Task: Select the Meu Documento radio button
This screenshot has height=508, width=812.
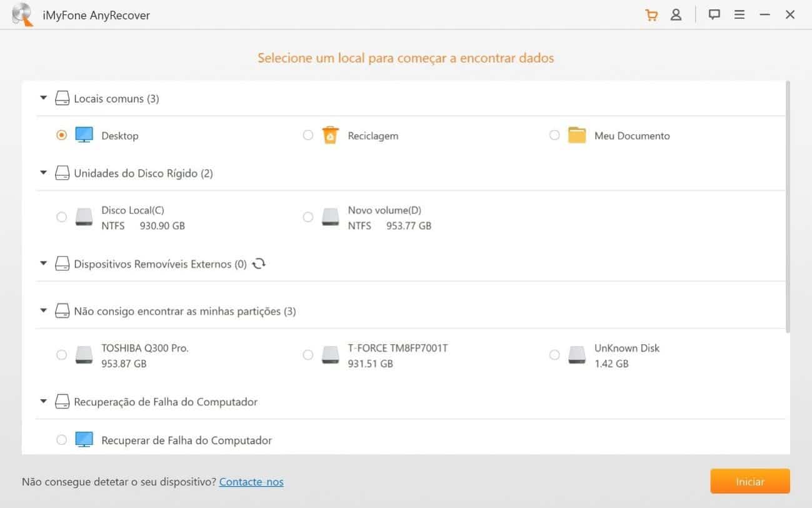Action: tap(554, 135)
